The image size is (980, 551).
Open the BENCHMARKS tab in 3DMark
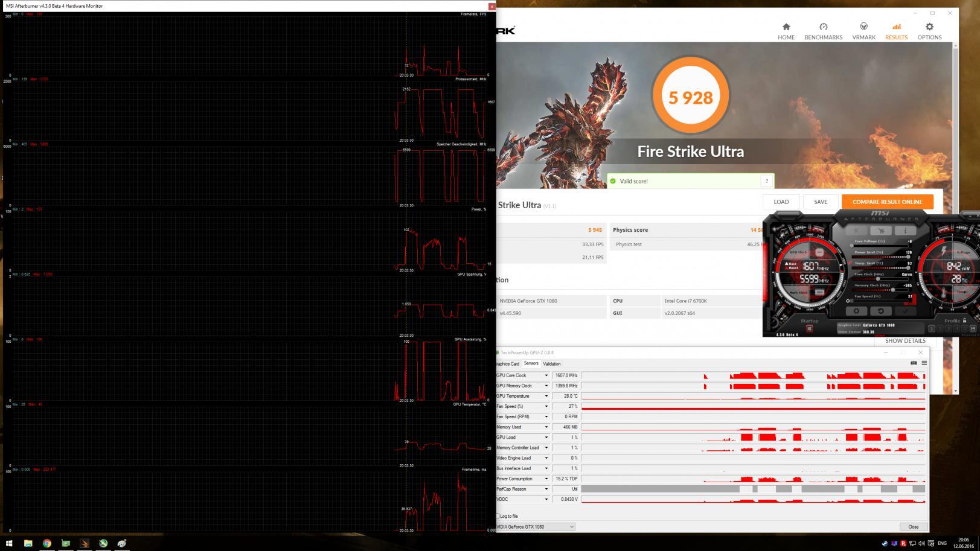click(x=823, y=31)
